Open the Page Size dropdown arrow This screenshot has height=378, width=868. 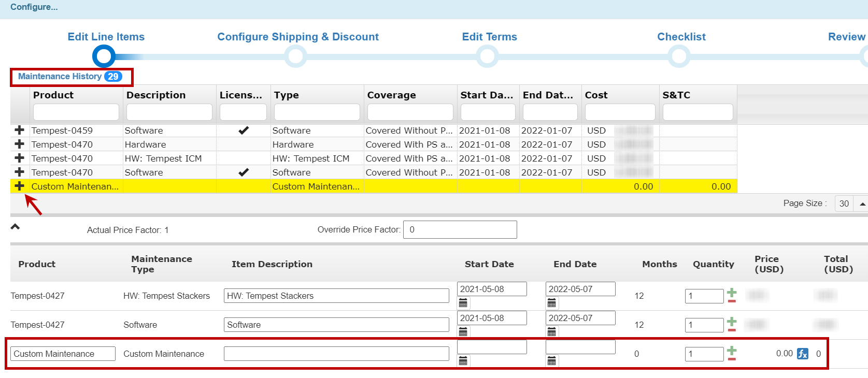(862, 204)
